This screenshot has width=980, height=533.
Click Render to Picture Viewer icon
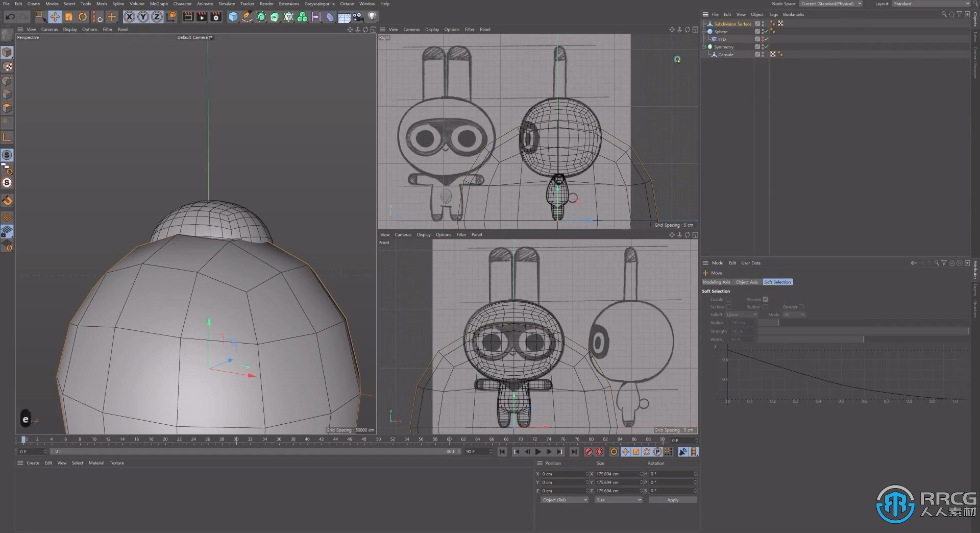point(202,17)
